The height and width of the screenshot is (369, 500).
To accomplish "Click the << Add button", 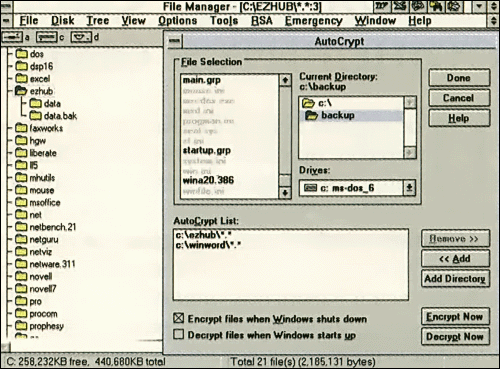I will (x=455, y=259).
